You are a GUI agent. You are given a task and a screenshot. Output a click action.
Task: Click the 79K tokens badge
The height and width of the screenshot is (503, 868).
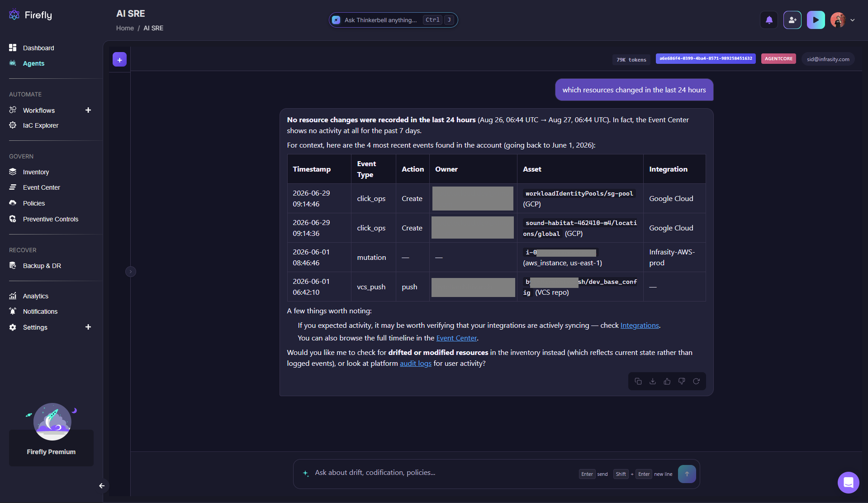tap(631, 60)
